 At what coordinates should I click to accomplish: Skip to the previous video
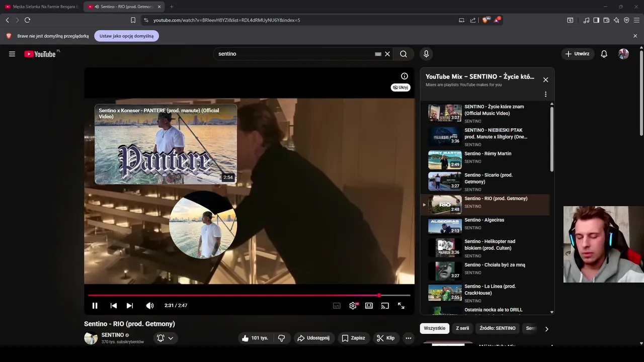coord(114,306)
